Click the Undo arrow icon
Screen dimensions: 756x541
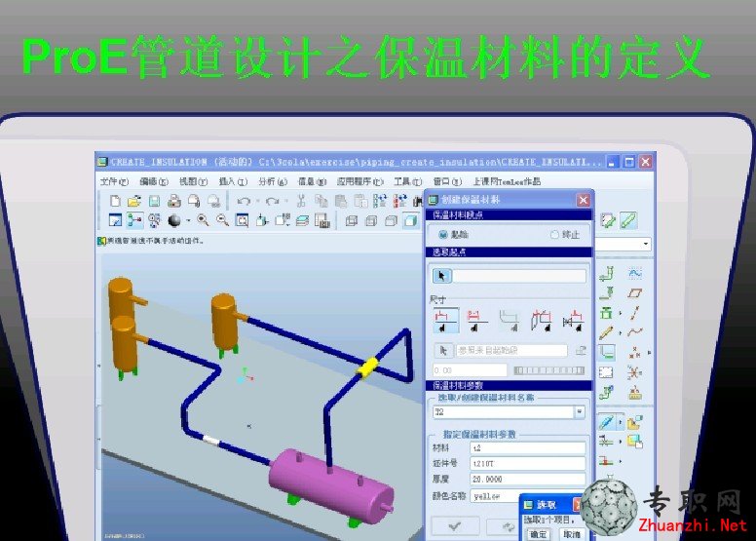(x=244, y=201)
